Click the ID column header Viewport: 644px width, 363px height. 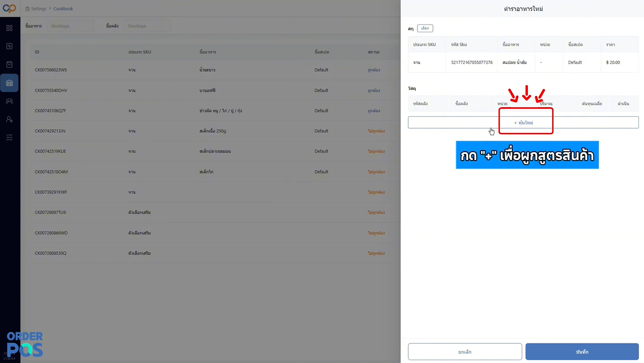point(37,52)
